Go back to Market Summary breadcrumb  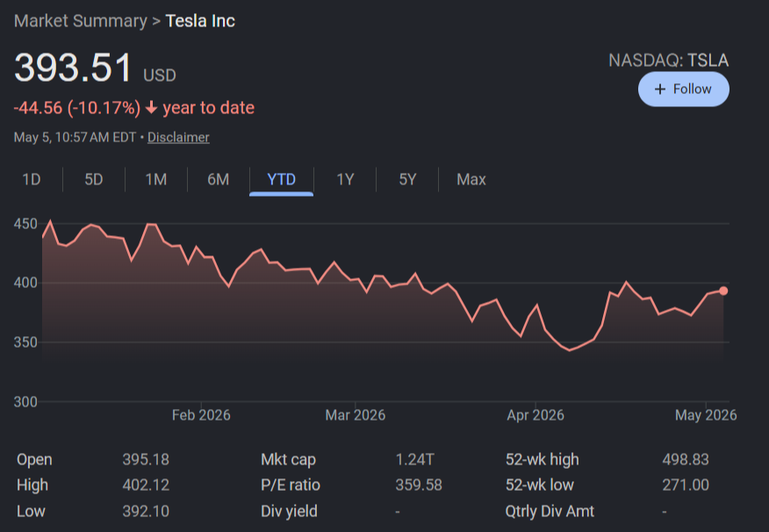coord(81,21)
